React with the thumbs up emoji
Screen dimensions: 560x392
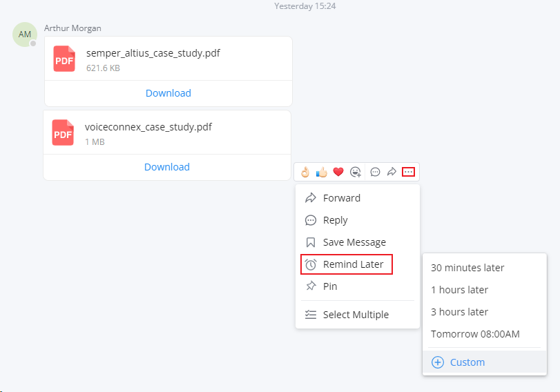[321, 172]
